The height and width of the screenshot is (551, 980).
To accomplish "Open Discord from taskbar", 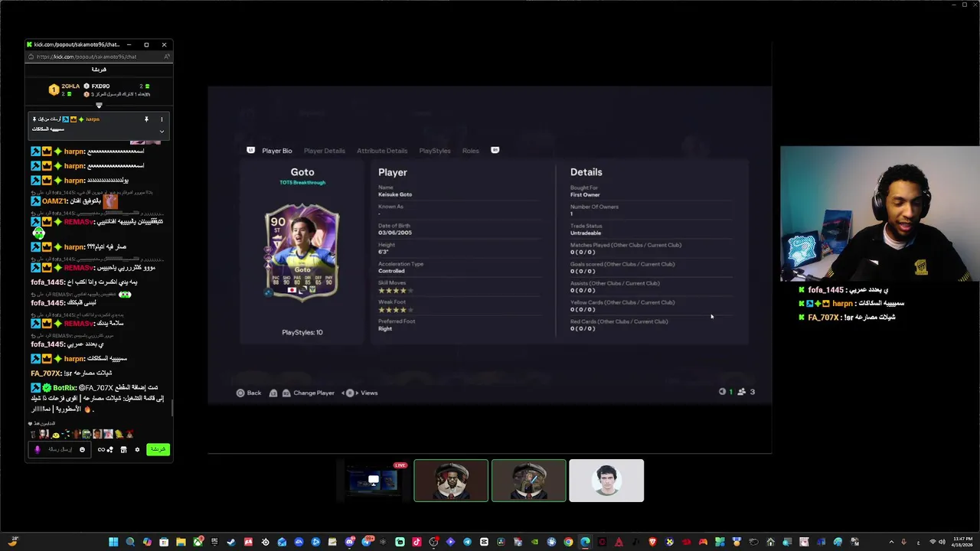I will 349,542.
